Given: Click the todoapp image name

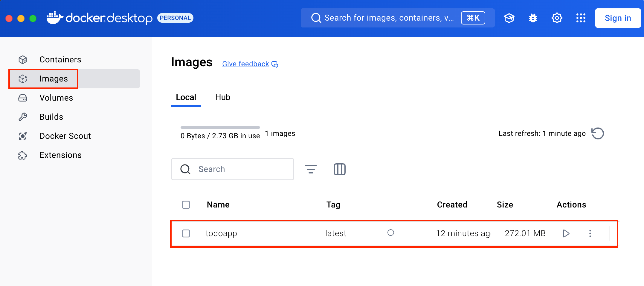Looking at the screenshot, I should click(221, 233).
